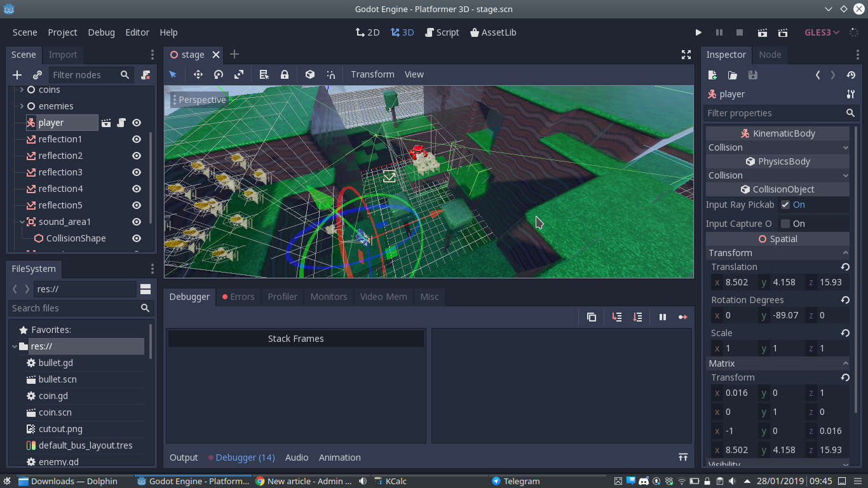Enable Input Capture On checkbox
868x488 pixels.
pos(785,224)
